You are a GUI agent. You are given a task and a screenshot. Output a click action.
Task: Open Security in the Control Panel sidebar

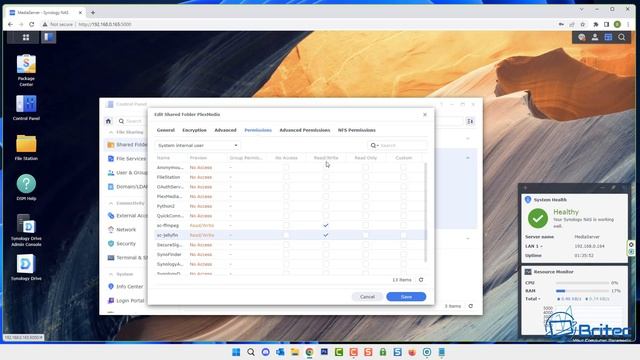[122, 244]
